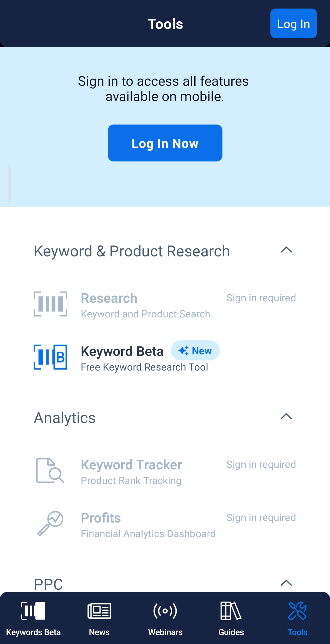330x644 pixels.
Task: Tap Sign in required beside Profits
Action: click(x=261, y=518)
